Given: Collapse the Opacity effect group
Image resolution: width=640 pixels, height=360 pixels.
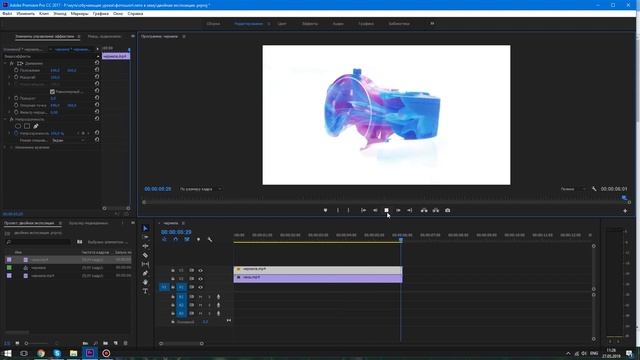Looking at the screenshot, I should tap(5, 119).
